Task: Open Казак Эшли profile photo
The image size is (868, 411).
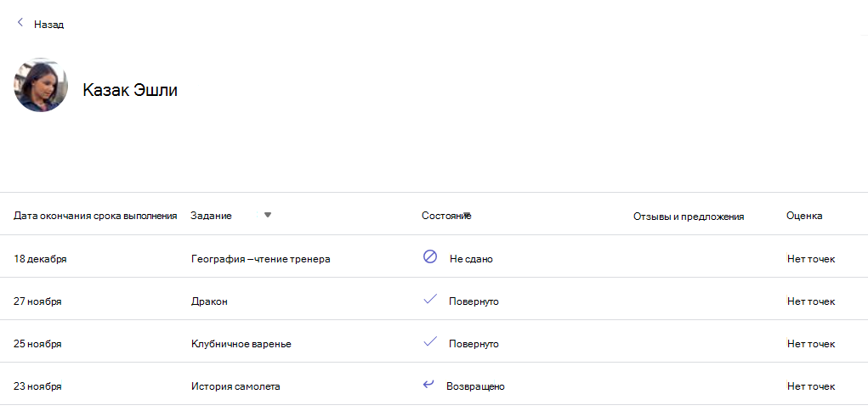Action: click(x=41, y=85)
